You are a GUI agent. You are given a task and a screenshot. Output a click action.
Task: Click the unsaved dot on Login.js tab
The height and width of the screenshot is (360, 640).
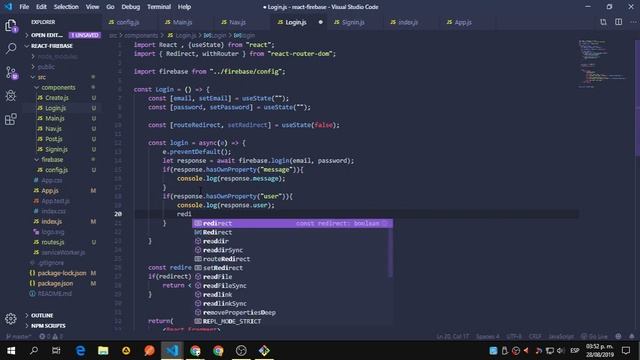point(320,22)
